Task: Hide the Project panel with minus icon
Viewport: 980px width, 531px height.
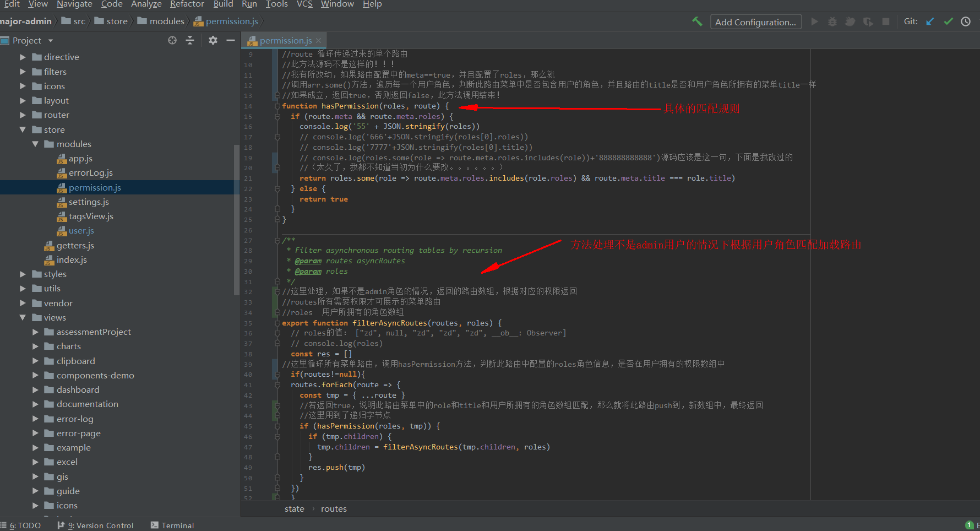Action: click(231, 40)
